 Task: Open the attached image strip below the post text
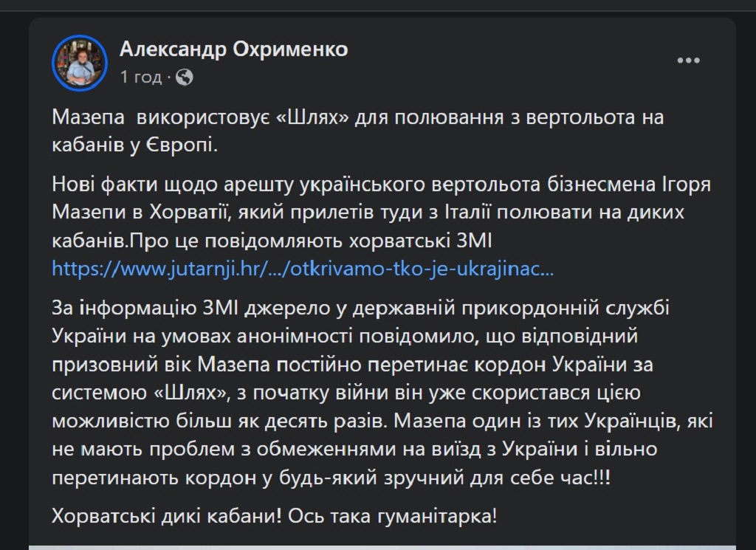coord(382,546)
